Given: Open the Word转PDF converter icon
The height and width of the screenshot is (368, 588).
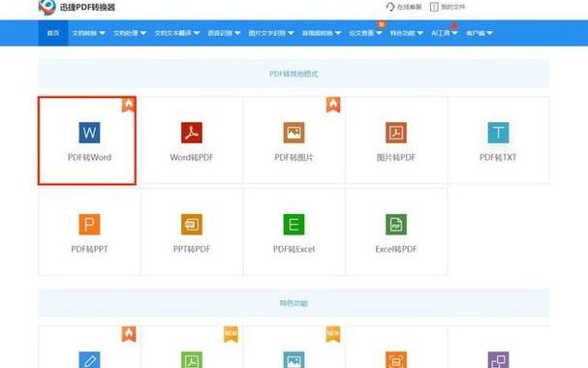Looking at the screenshot, I should coord(192,133).
